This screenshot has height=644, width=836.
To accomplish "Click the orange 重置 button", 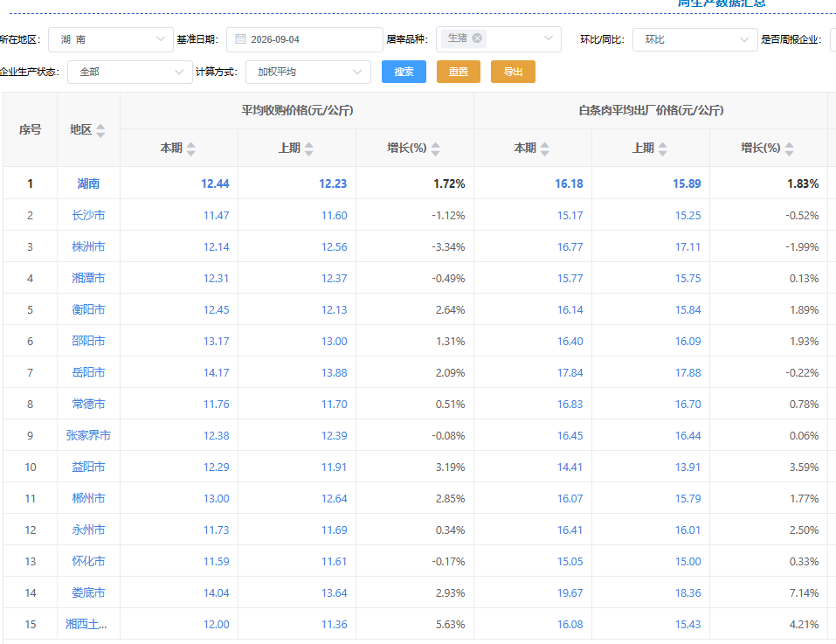I will click(x=459, y=72).
